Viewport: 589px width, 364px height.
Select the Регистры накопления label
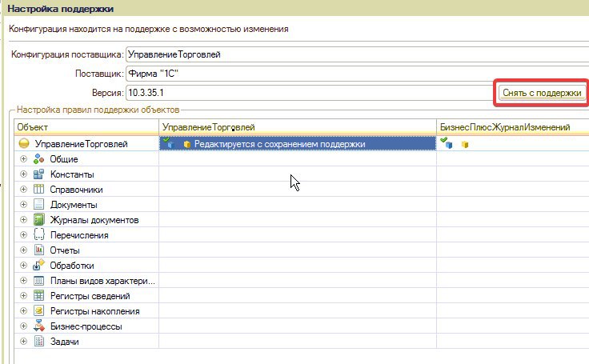click(x=94, y=311)
